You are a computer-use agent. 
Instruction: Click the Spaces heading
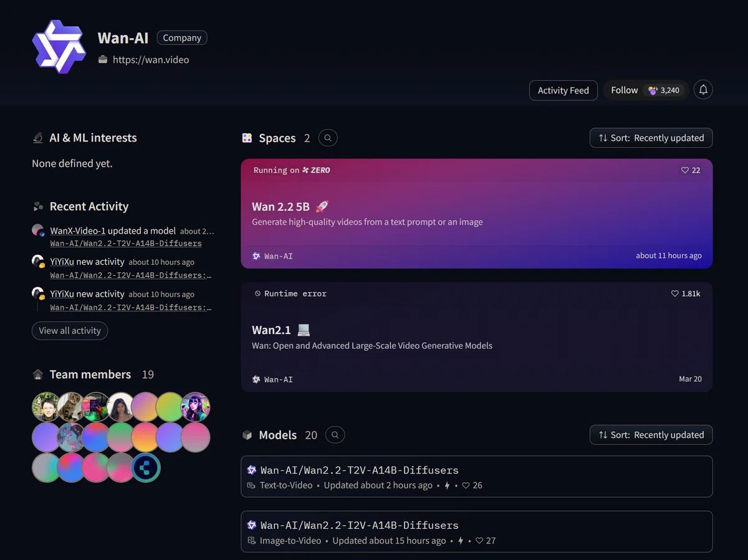coord(277,138)
